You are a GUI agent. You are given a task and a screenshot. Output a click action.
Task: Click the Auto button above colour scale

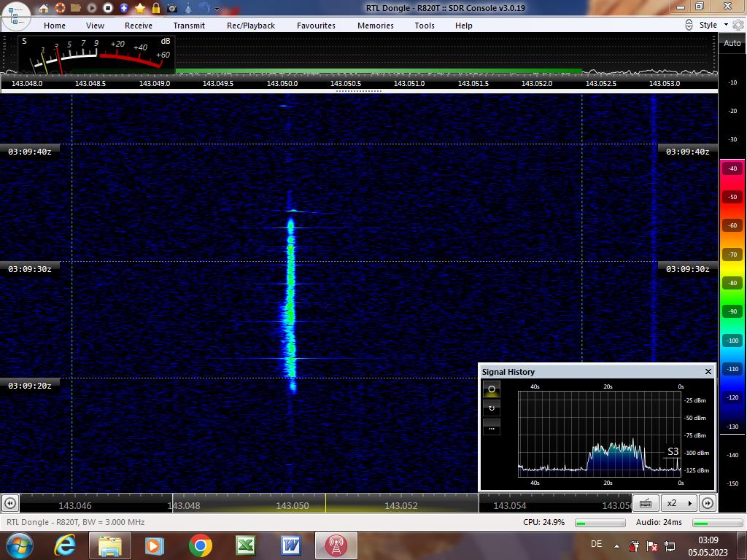732,43
